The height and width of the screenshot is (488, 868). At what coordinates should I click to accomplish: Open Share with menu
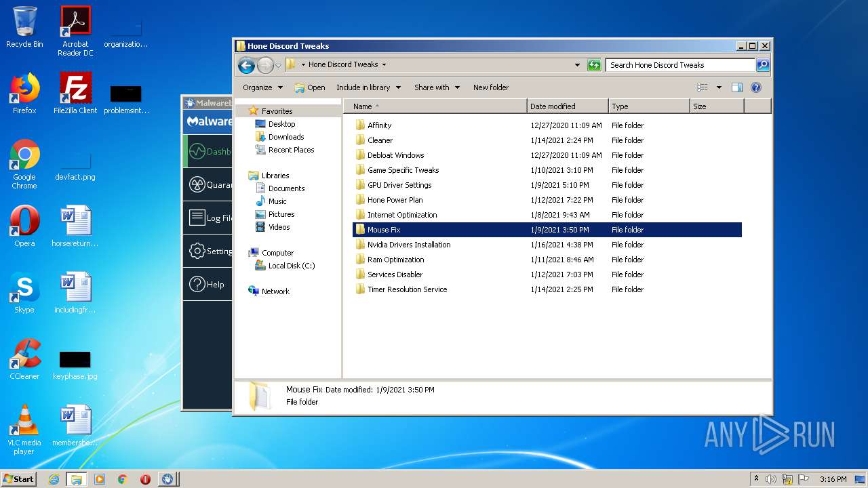point(437,87)
